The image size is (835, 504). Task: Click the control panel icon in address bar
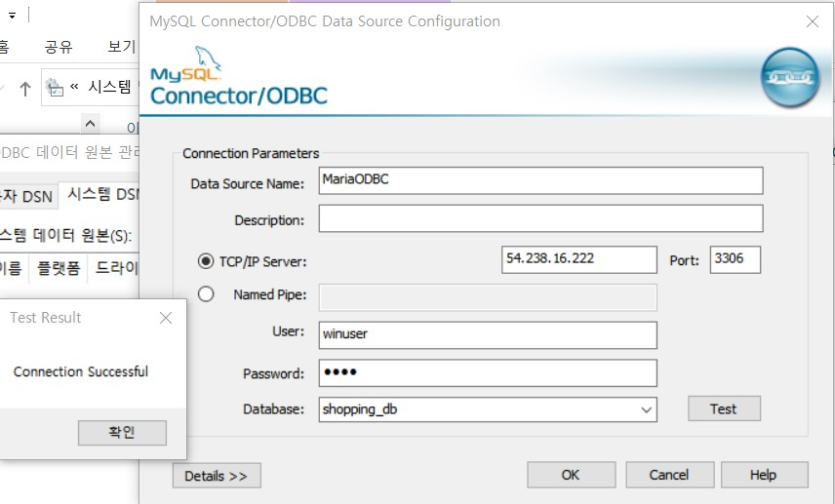[55, 88]
